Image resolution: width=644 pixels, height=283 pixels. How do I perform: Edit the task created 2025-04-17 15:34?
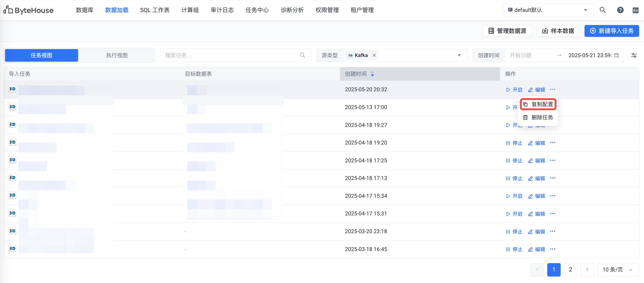pyautogui.click(x=537, y=196)
